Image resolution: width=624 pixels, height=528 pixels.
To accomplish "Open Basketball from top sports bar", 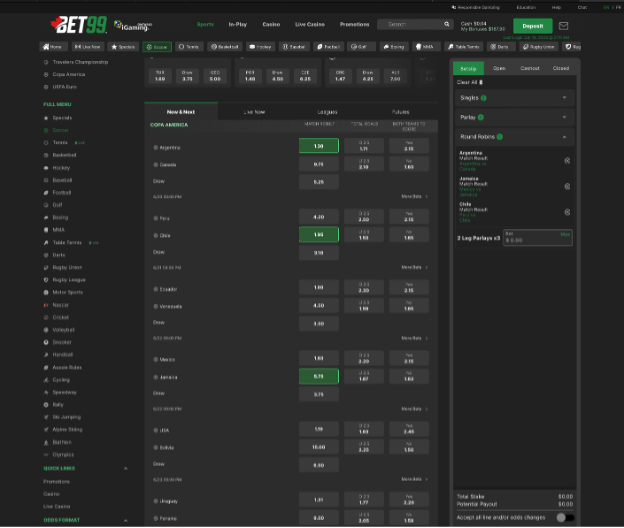I will point(226,46).
